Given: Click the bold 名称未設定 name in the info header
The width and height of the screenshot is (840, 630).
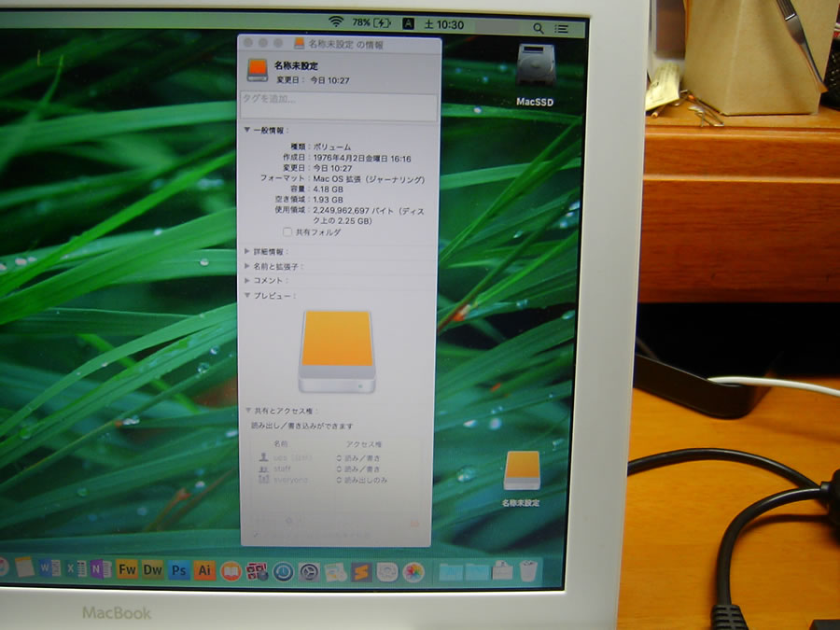Looking at the screenshot, I should [x=296, y=66].
